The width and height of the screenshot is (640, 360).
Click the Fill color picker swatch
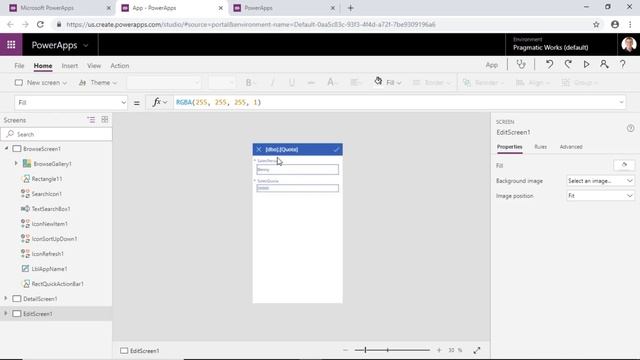624,165
